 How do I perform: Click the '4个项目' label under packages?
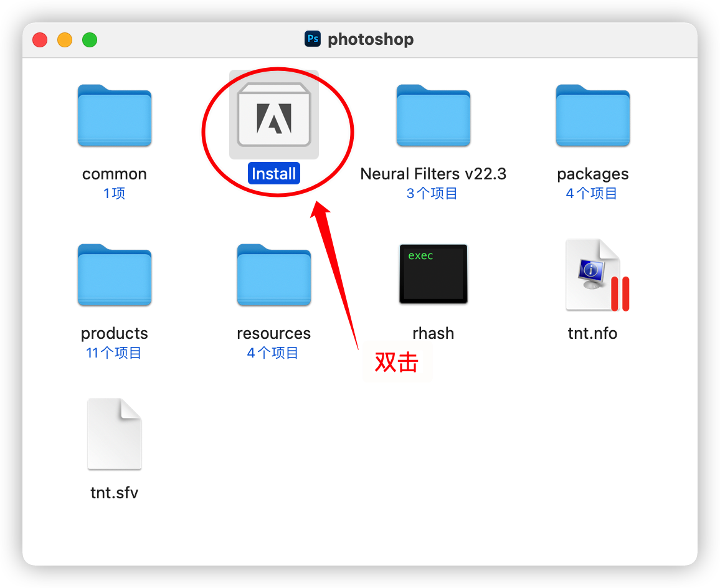click(x=592, y=193)
